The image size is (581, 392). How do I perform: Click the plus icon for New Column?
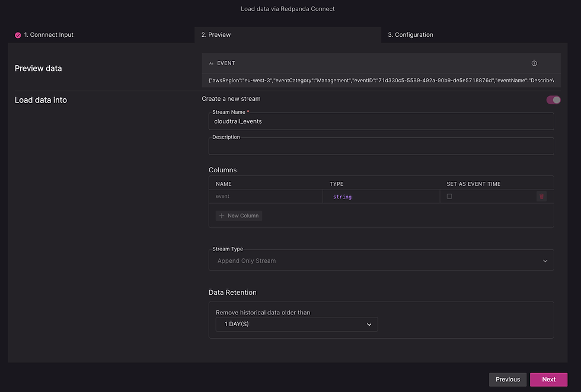point(222,216)
